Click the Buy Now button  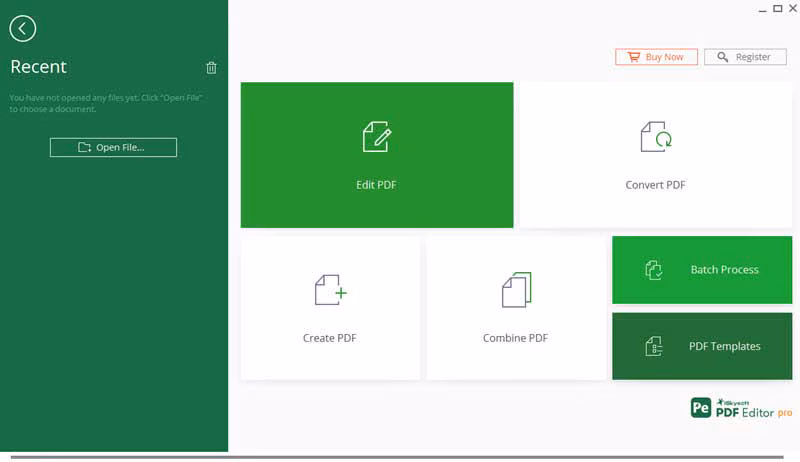coord(656,57)
